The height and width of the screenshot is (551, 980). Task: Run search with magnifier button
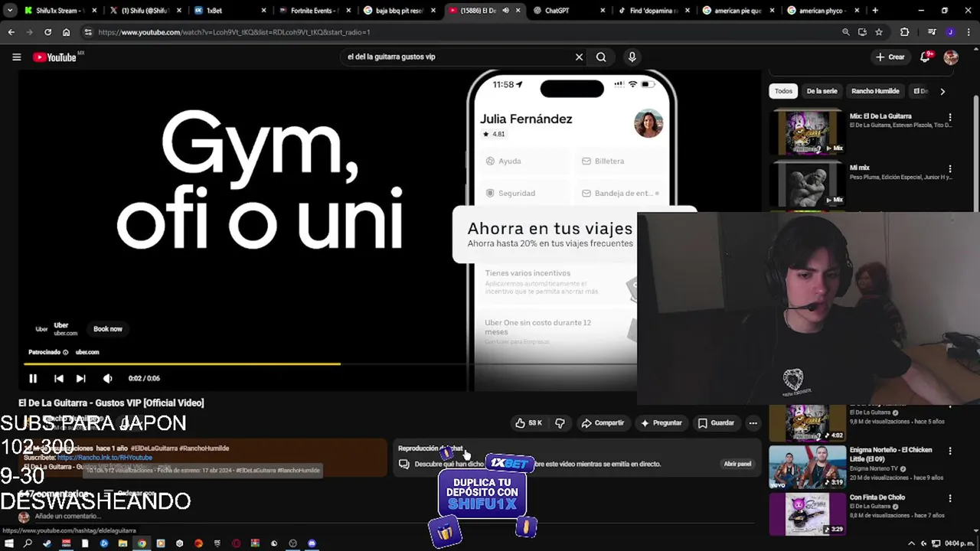pos(601,57)
